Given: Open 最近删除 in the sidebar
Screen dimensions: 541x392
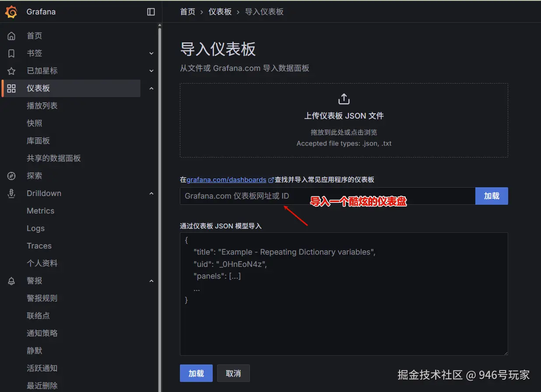Looking at the screenshot, I should click(x=42, y=385).
